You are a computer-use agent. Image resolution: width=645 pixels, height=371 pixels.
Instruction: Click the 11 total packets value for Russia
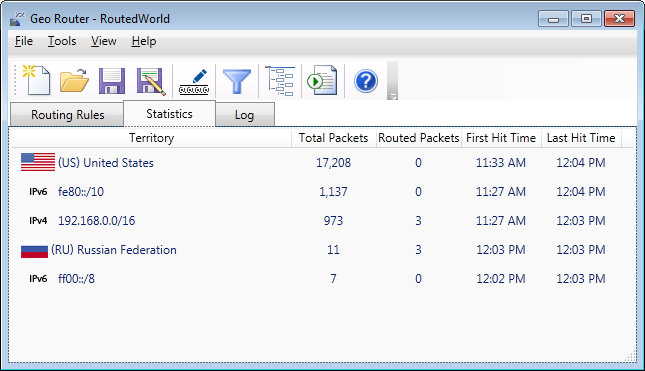coord(333,250)
